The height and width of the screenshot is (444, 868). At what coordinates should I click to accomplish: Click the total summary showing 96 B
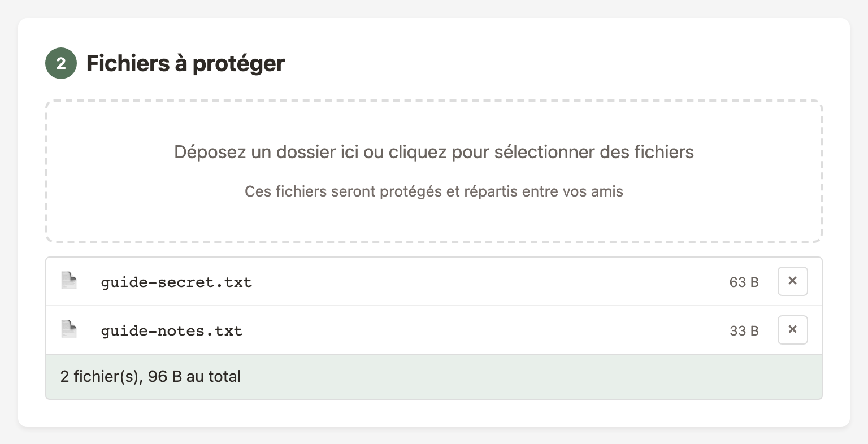[x=150, y=376]
